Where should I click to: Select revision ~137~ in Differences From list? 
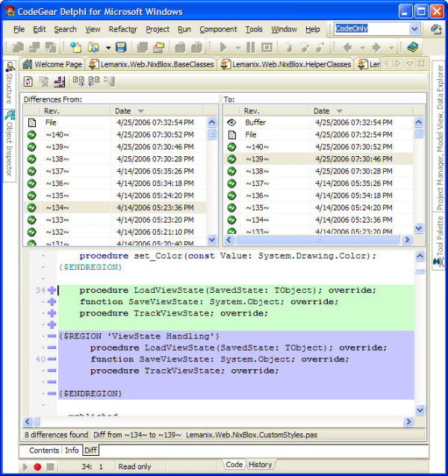pos(114,171)
